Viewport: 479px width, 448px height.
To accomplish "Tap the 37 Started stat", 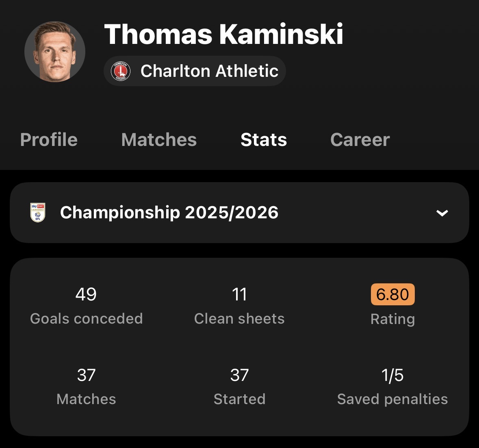I will [x=240, y=387].
